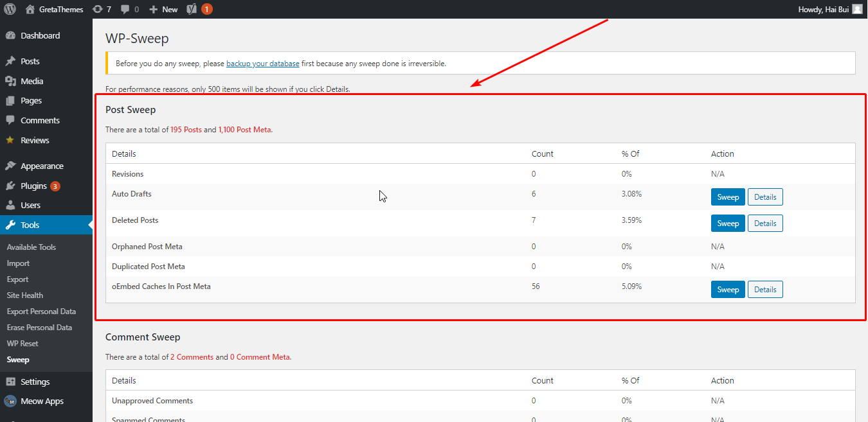Select the Sweep submenu item
Viewport: 868px width, 422px height.
[x=18, y=360]
